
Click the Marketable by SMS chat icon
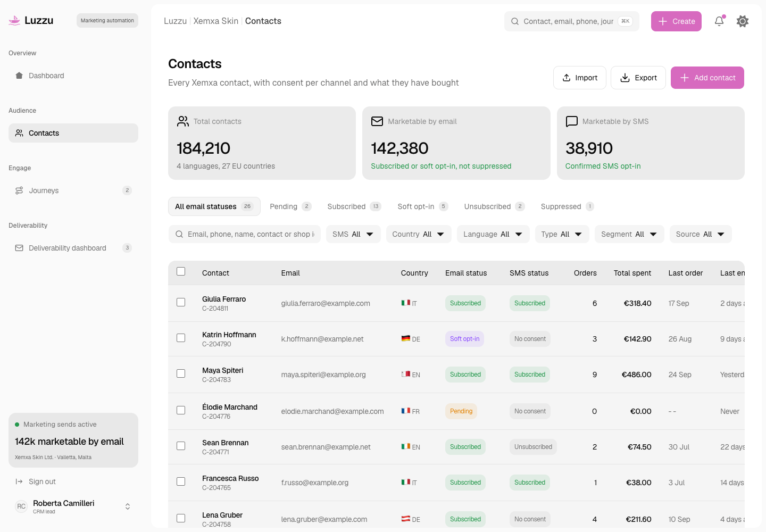(572, 121)
